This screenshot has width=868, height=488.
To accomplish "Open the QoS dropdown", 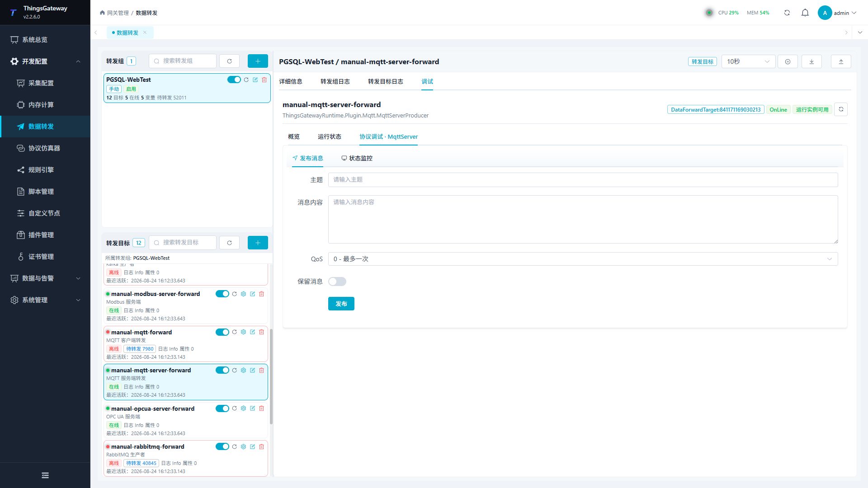I will [583, 259].
